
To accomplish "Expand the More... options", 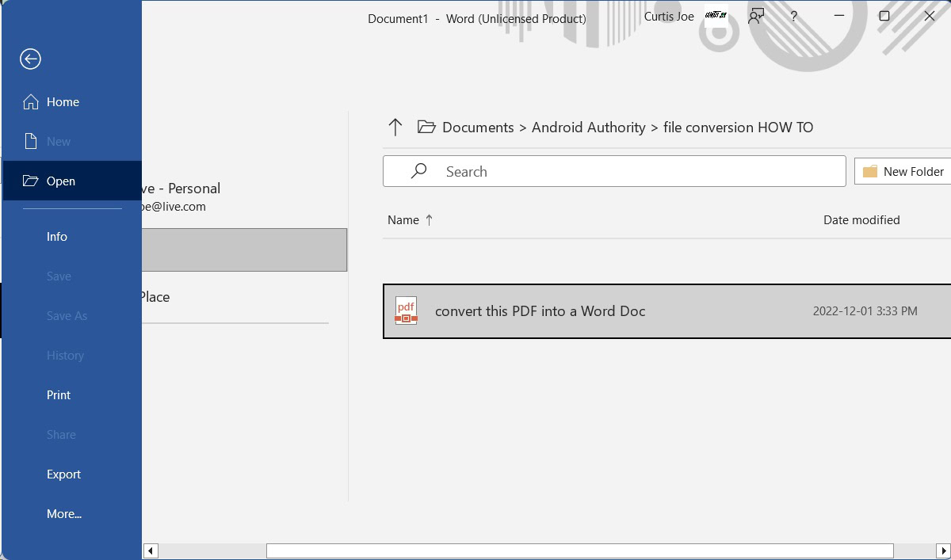I will coord(64,514).
